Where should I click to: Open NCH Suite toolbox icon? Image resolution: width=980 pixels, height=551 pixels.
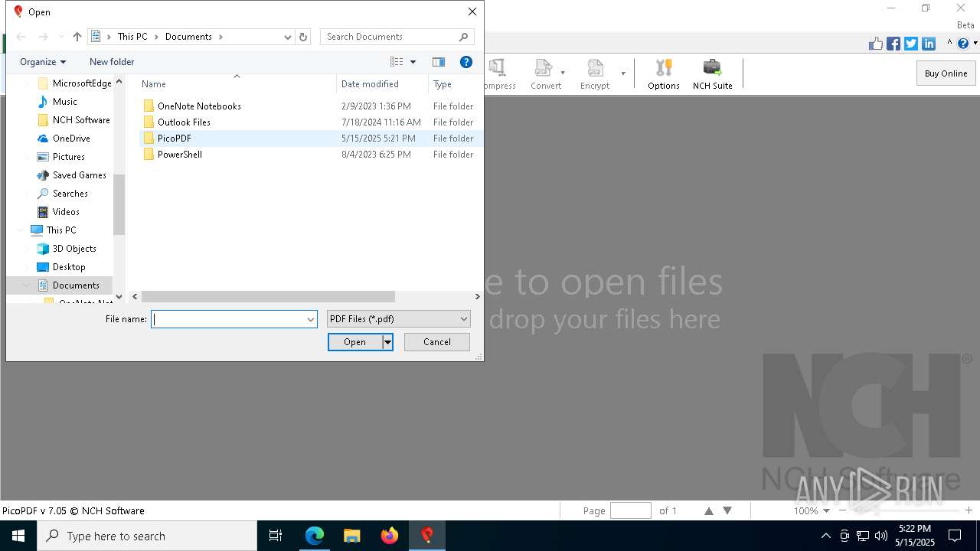(712, 74)
